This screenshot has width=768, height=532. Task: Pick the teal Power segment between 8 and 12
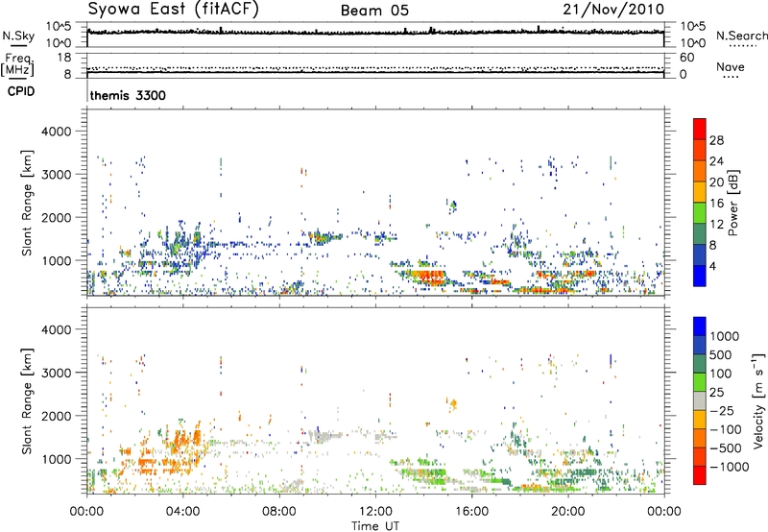tap(700, 233)
